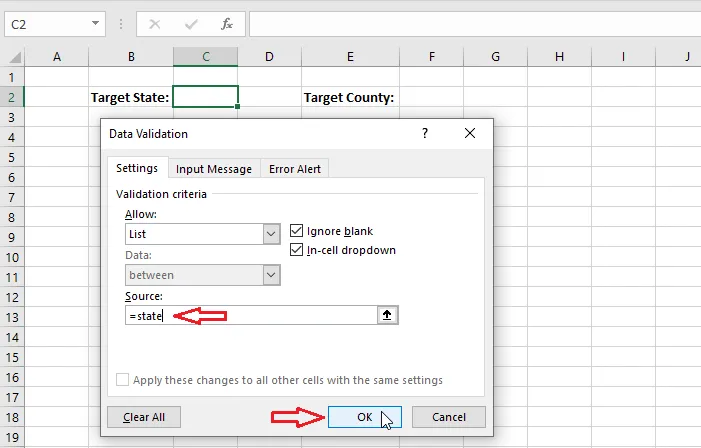
Task: Click the Data Validation help question mark
Action: click(x=425, y=133)
